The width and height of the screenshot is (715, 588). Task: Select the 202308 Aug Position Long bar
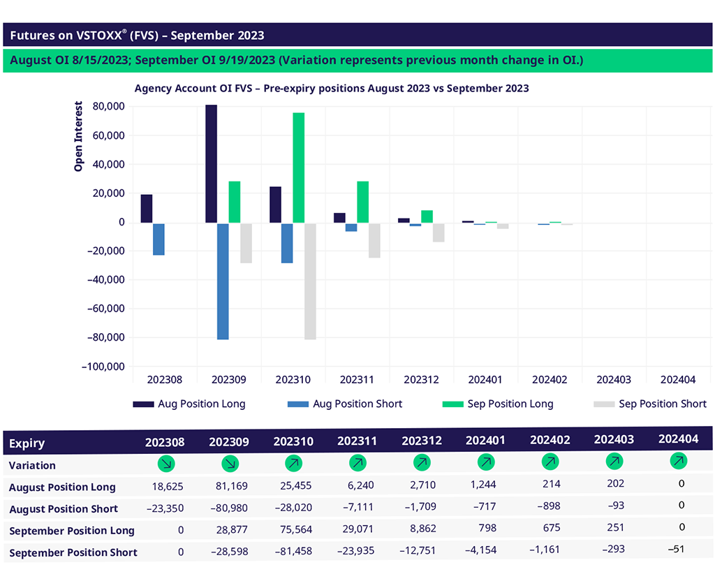147,209
